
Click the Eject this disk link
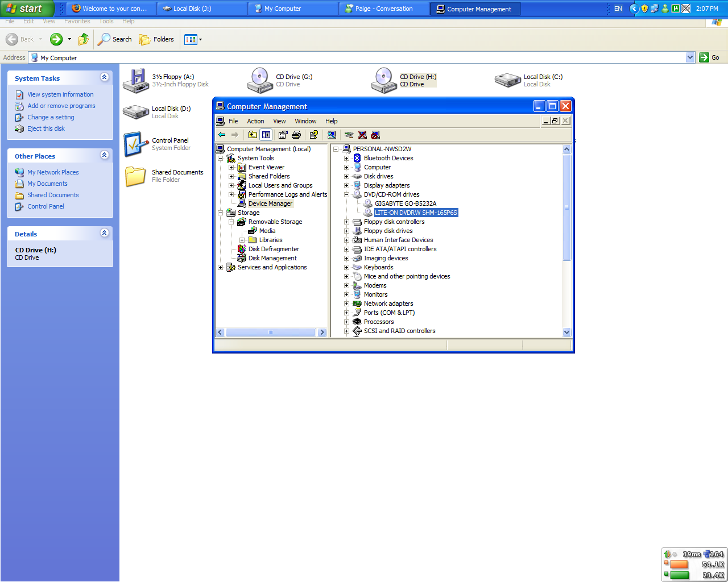click(x=46, y=128)
